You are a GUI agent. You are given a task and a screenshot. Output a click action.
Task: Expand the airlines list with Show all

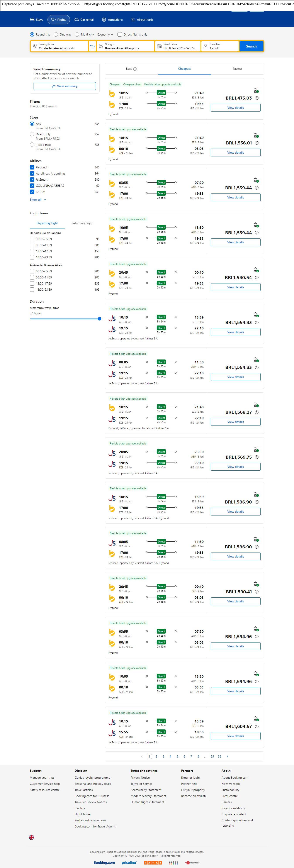[38, 200]
